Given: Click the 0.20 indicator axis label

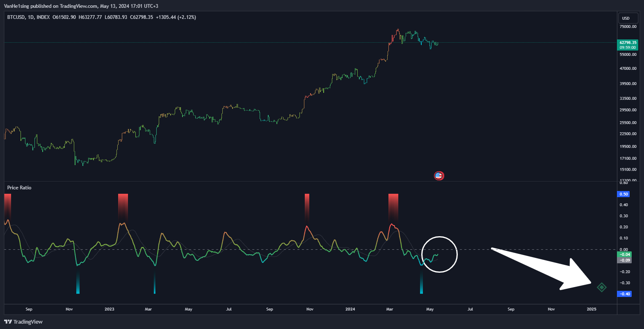Looking at the screenshot, I should 623,227.
